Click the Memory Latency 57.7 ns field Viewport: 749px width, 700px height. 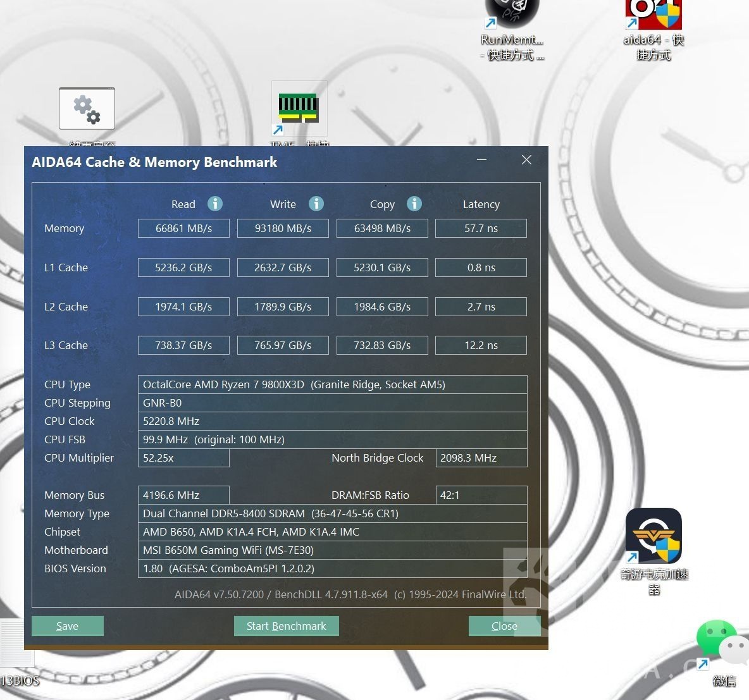[x=481, y=228]
